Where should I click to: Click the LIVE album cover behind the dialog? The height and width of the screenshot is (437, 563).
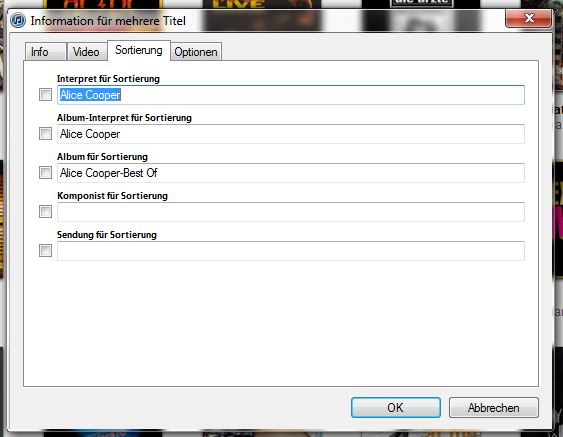(262, 4)
